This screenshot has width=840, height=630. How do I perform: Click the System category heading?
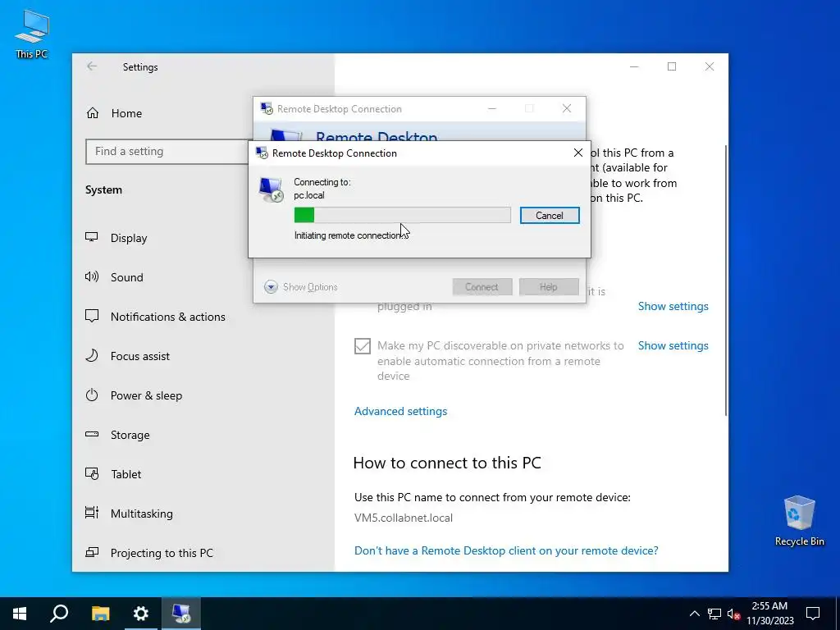[x=103, y=189]
